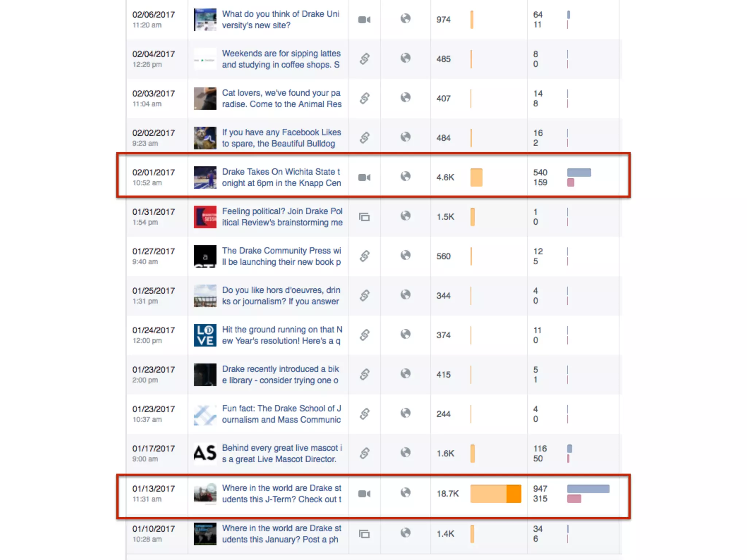
Task: Click photo album icon on 01/10/2017 post
Action: point(364,534)
